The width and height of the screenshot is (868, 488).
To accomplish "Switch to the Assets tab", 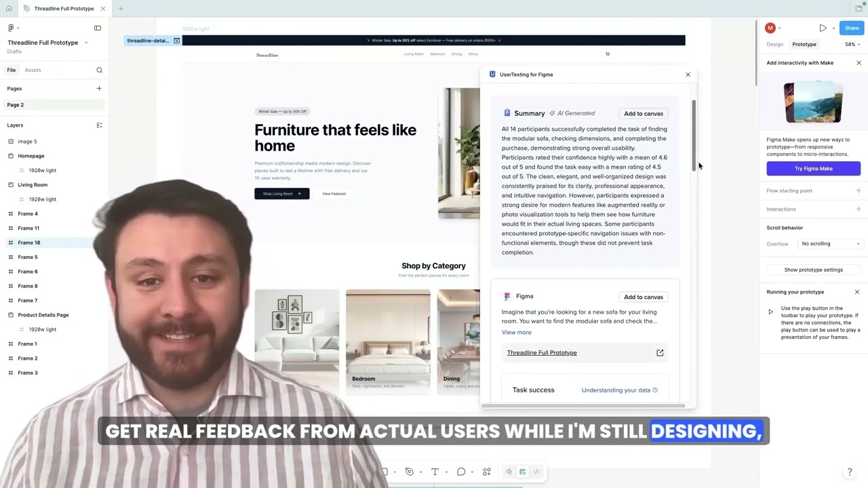I will [x=33, y=70].
